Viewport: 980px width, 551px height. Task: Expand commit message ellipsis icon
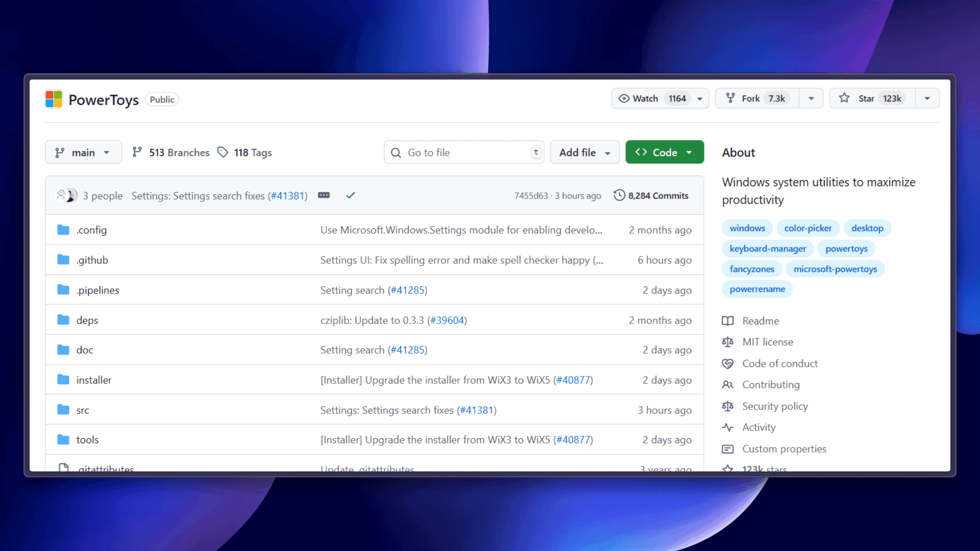324,195
